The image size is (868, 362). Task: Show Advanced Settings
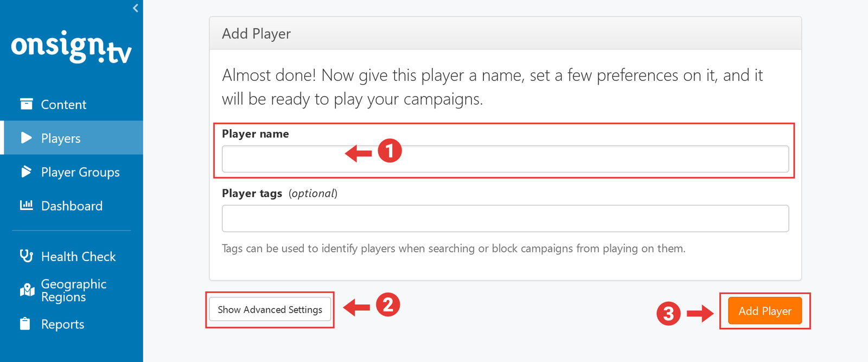[x=270, y=309]
